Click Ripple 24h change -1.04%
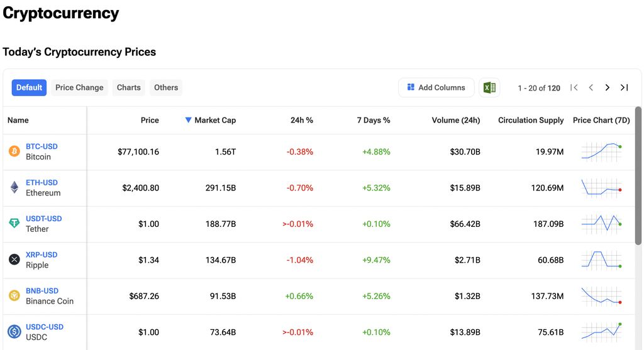This screenshot has width=644, height=350. [300, 260]
